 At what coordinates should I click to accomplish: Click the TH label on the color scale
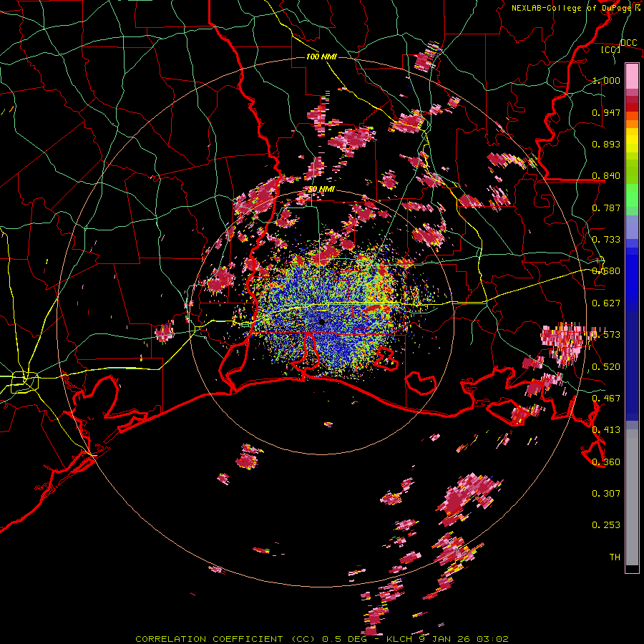click(x=615, y=557)
